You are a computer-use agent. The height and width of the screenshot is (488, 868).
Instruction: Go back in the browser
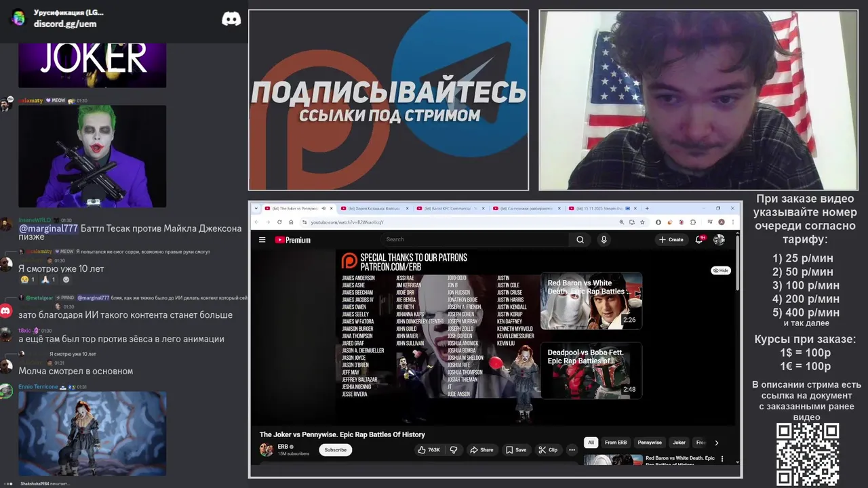[258, 222]
